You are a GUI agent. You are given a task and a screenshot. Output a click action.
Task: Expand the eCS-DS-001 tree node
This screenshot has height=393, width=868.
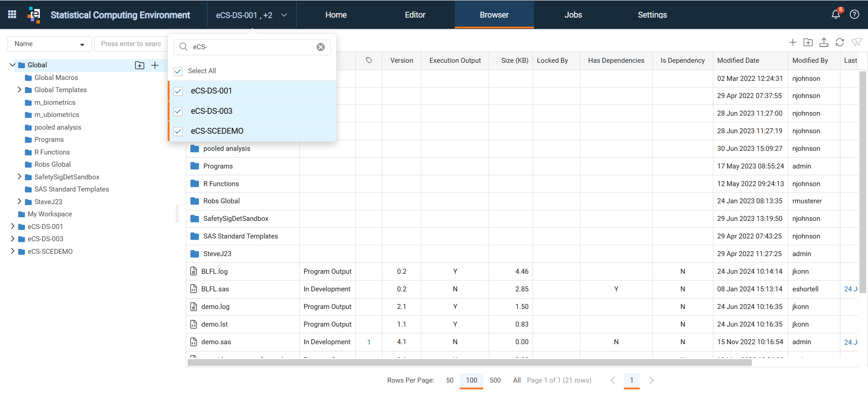point(12,226)
